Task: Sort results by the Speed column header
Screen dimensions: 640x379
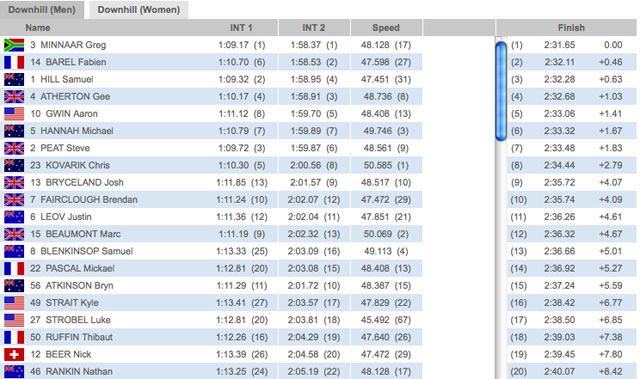Action: (x=386, y=28)
